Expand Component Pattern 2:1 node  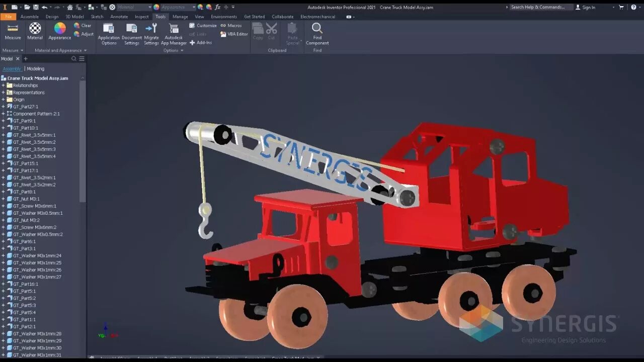tap(3, 114)
